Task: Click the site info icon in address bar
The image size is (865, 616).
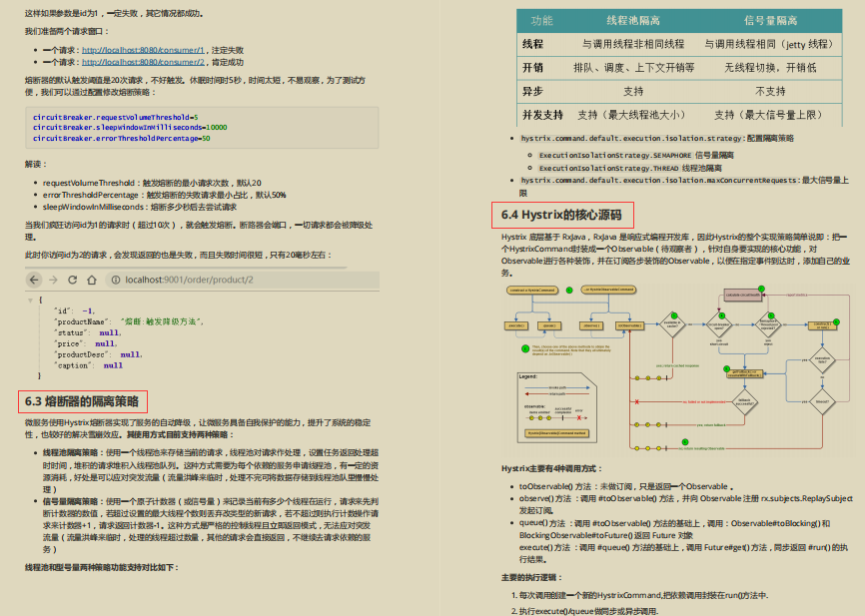Action: (115, 280)
